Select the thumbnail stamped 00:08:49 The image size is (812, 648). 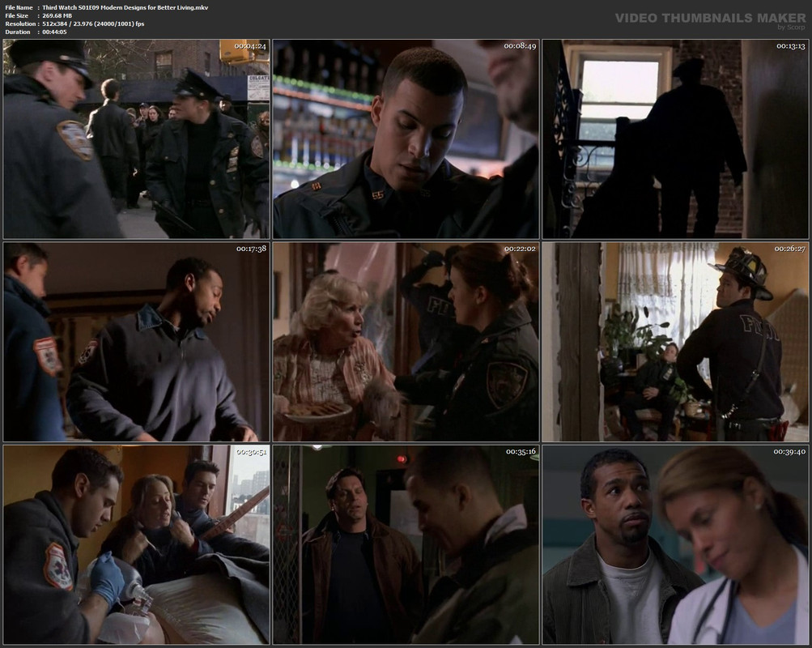pyautogui.click(x=406, y=139)
